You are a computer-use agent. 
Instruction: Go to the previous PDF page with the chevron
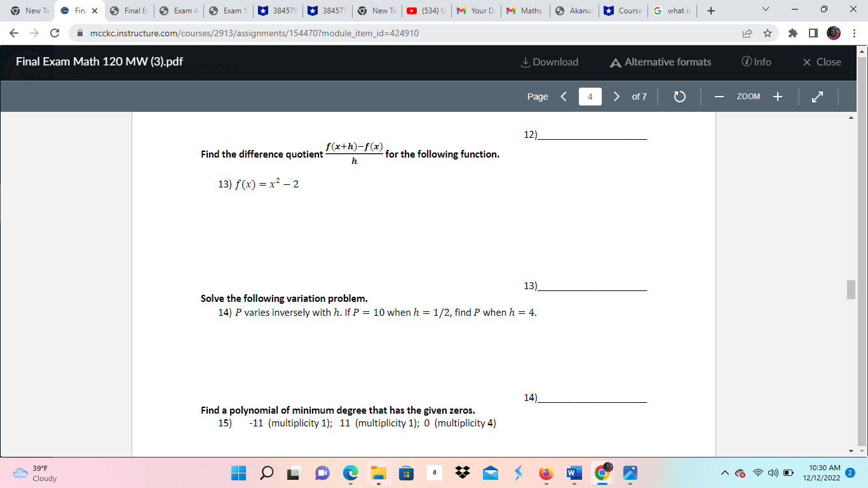point(563,96)
